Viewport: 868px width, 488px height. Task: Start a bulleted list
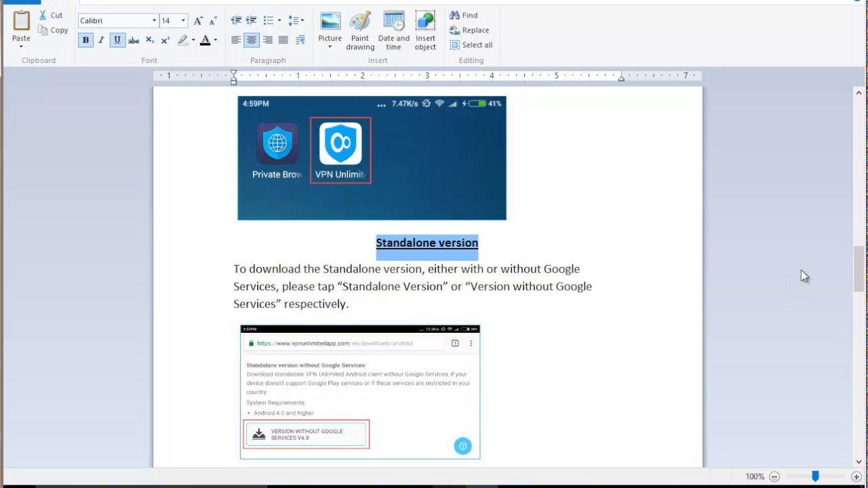pyautogui.click(x=269, y=20)
